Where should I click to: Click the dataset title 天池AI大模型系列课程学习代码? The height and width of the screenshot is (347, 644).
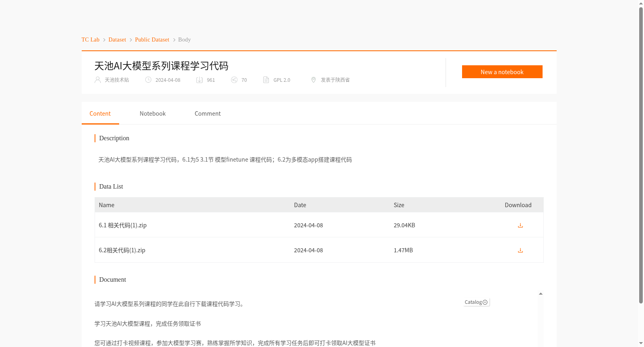click(161, 66)
